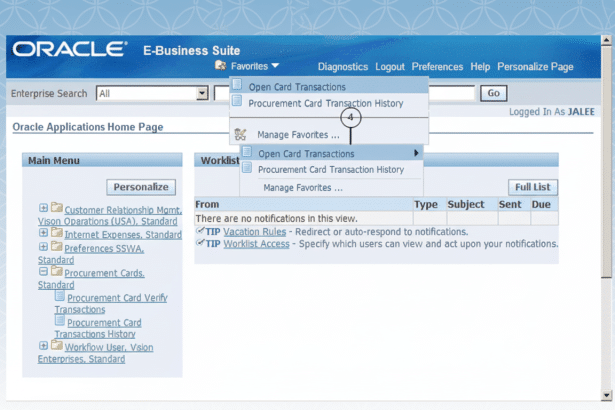Click Logout in the header
This screenshot has height=410, width=615.
coord(389,67)
